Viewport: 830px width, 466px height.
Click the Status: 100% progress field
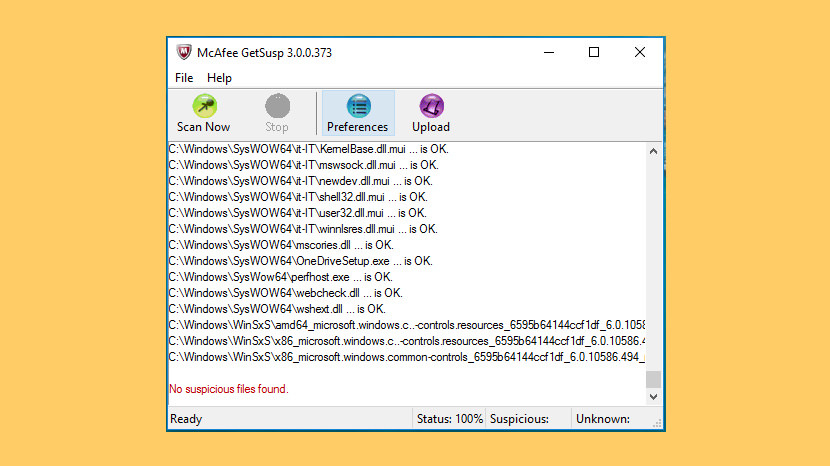point(449,419)
